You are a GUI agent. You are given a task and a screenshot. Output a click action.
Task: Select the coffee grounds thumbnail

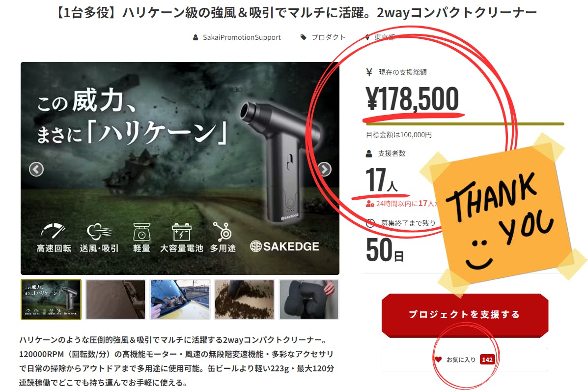point(245,300)
